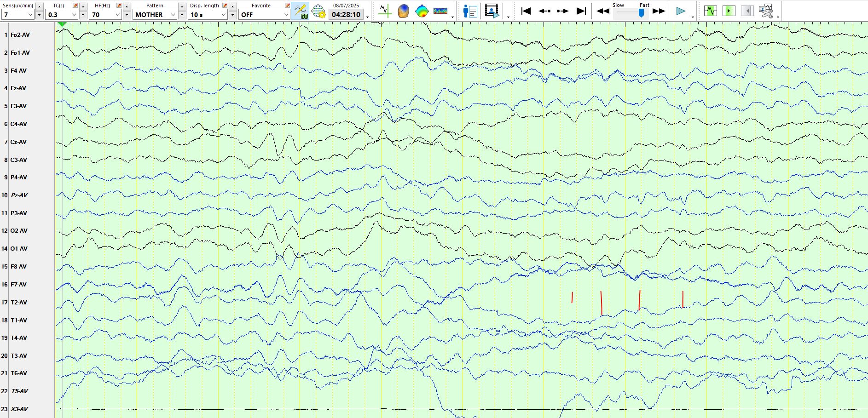Select the T4-AV channel label
Viewport: 868px width, 418px height.
coord(19,338)
